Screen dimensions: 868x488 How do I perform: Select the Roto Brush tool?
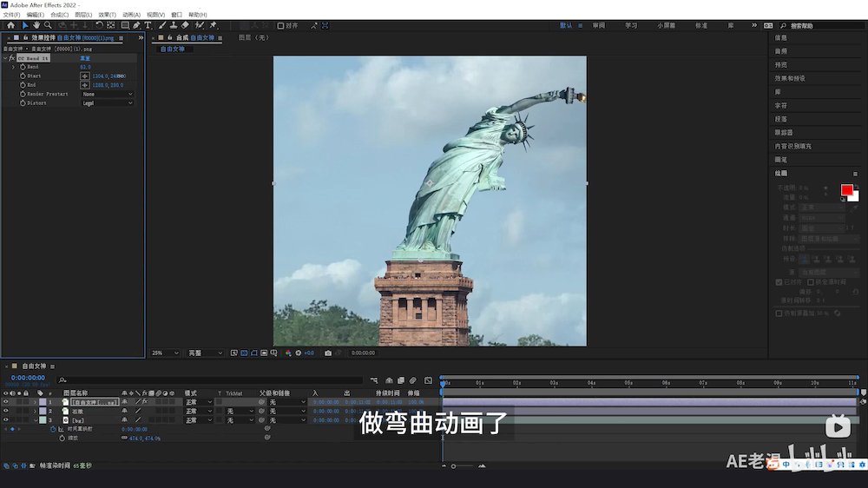(x=200, y=25)
